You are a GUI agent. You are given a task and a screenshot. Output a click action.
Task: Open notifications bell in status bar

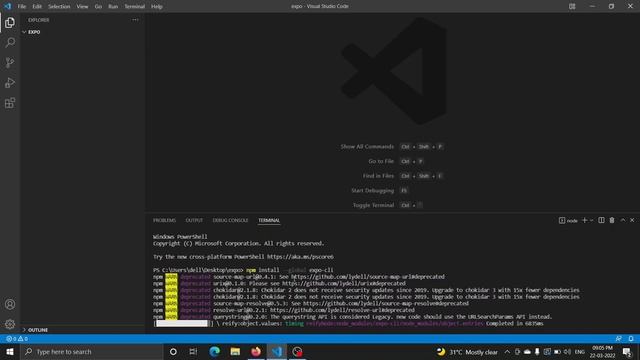tap(631, 339)
